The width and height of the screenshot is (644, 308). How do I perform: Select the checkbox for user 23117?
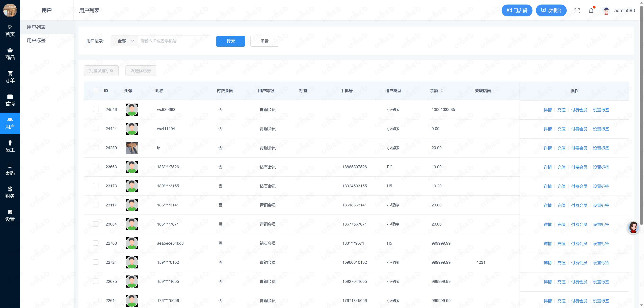(96, 205)
